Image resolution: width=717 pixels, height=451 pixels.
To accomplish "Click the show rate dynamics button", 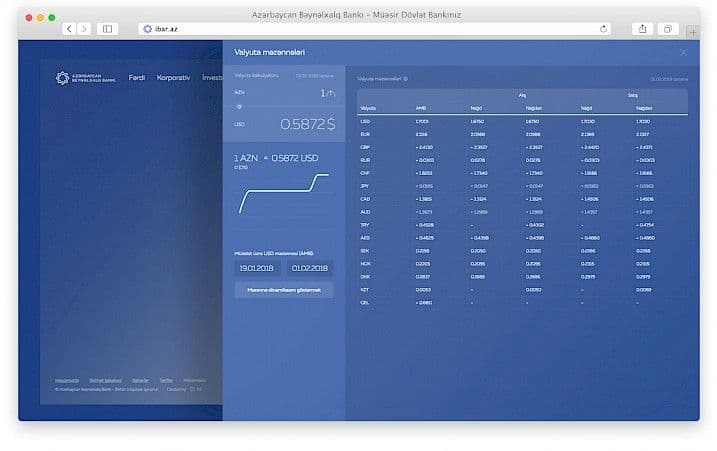I will click(x=284, y=290).
